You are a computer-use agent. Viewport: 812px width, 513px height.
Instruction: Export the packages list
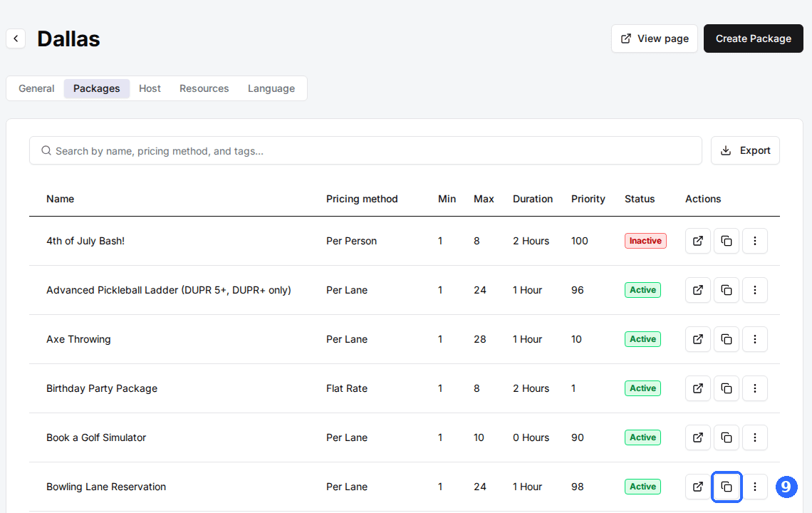[744, 150]
